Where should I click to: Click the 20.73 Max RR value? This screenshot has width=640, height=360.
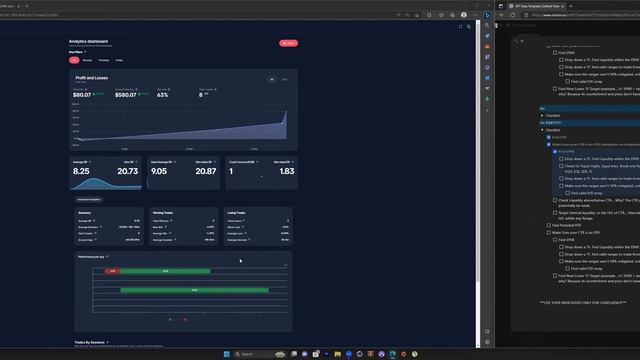pyautogui.click(x=128, y=171)
